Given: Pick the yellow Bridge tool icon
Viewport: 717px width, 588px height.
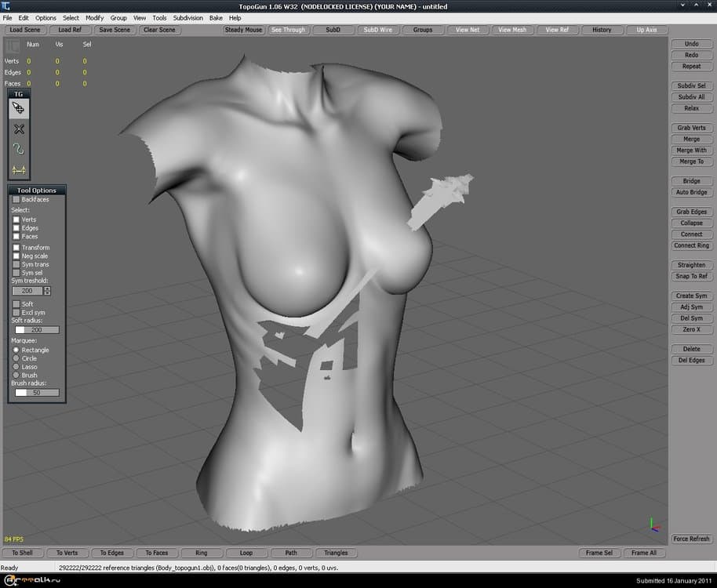Looking at the screenshot, I should tap(19, 169).
